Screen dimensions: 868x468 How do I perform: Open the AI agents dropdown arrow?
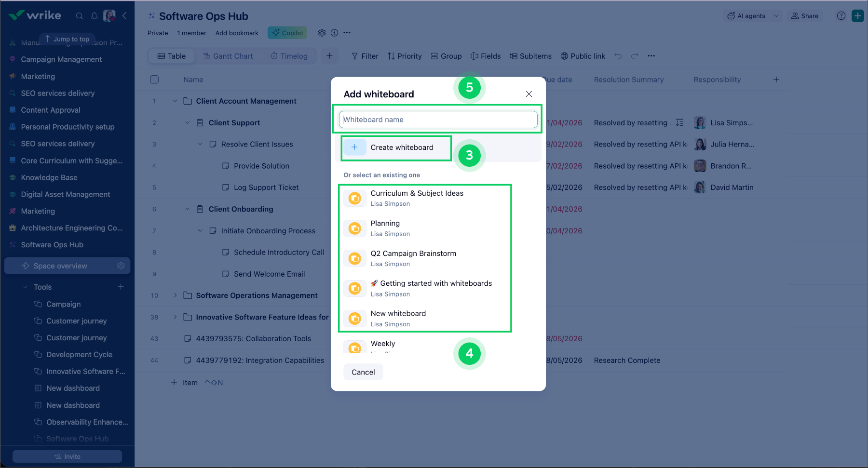(776, 16)
